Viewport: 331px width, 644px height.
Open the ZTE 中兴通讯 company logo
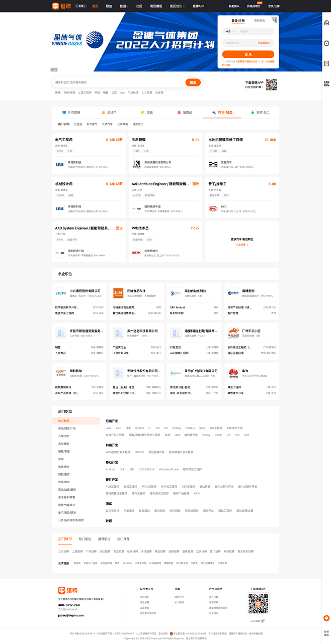[61, 292]
